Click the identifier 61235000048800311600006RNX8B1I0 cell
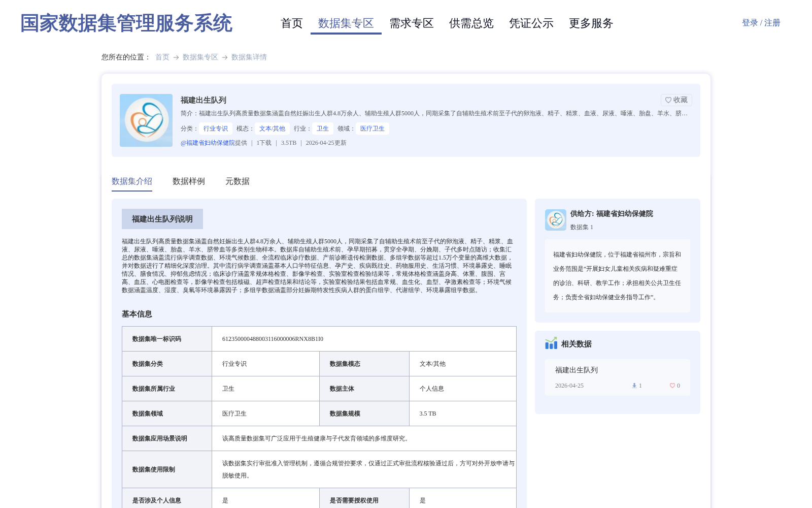The width and height of the screenshot is (812, 508). 364,339
